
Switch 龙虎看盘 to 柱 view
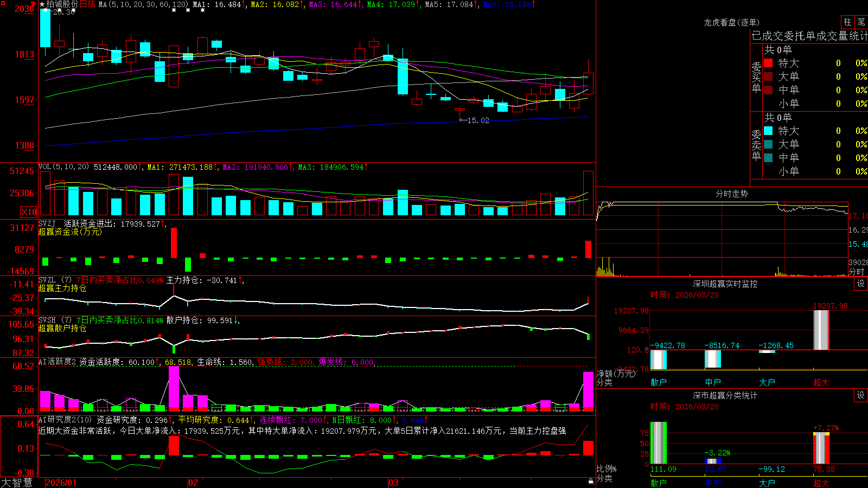(847, 22)
